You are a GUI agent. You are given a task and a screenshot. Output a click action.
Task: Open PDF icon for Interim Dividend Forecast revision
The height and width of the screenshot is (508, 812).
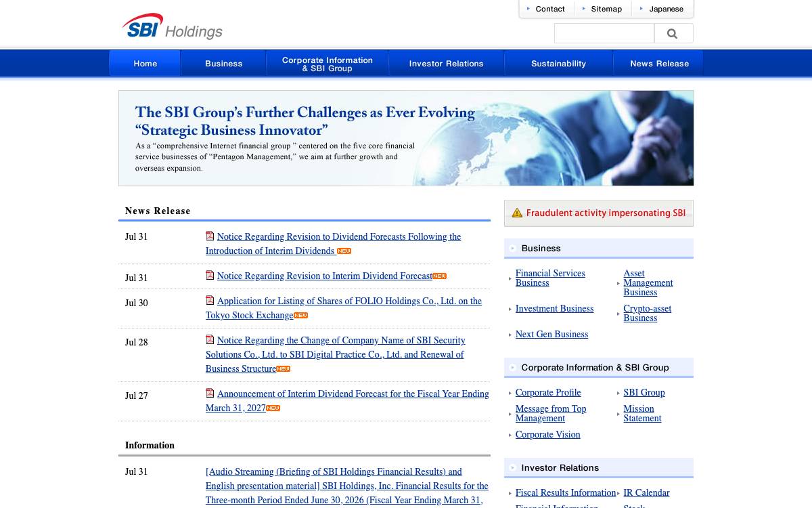210,276
